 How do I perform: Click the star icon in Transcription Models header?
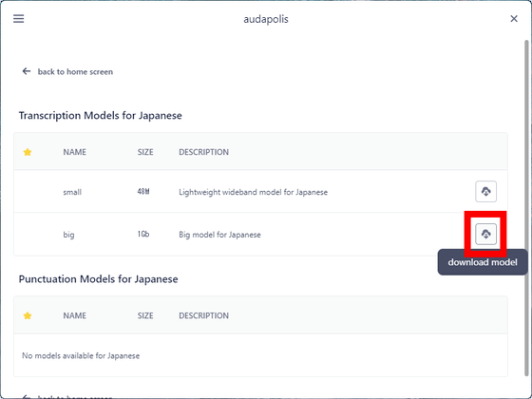point(28,152)
